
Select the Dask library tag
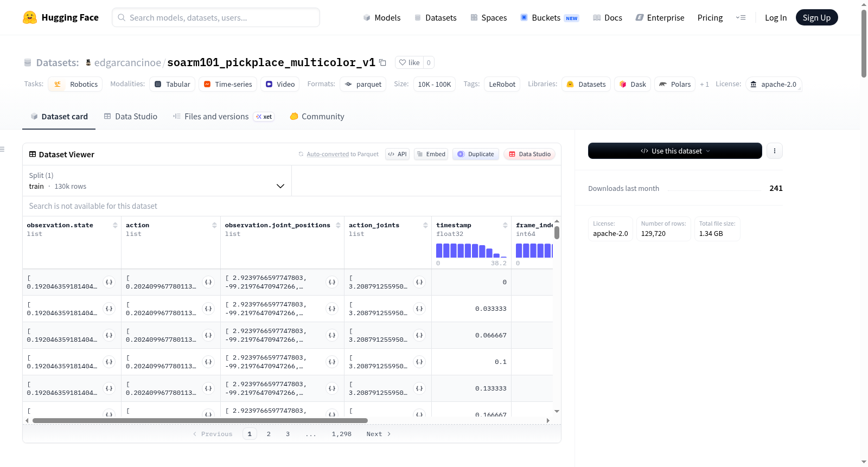coord(633,84)
